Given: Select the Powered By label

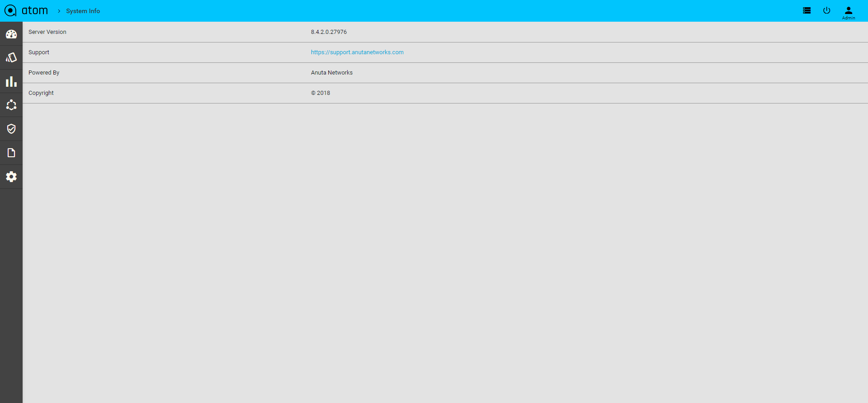Looking at the screenshot, I should coord(44,73).
